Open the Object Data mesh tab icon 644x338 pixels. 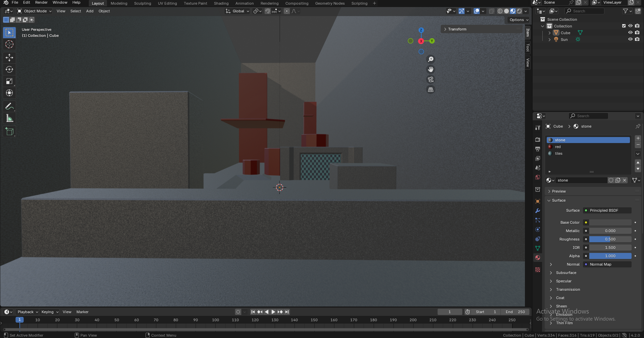pos(538,248)
